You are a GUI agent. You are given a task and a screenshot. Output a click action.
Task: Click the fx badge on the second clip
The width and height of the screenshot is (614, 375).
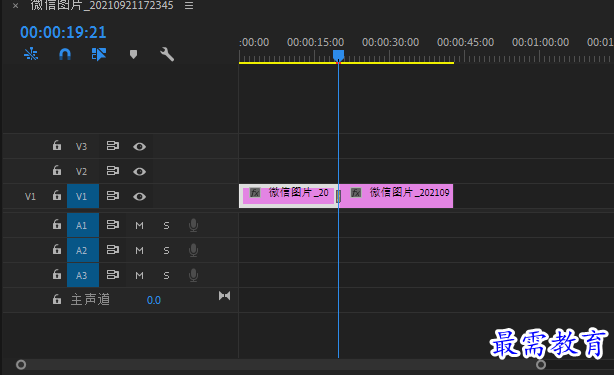coord(356,193)
